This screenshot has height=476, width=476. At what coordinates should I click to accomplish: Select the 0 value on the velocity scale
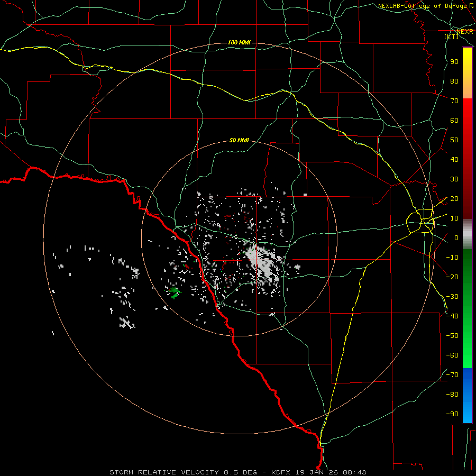pos(456,238)
